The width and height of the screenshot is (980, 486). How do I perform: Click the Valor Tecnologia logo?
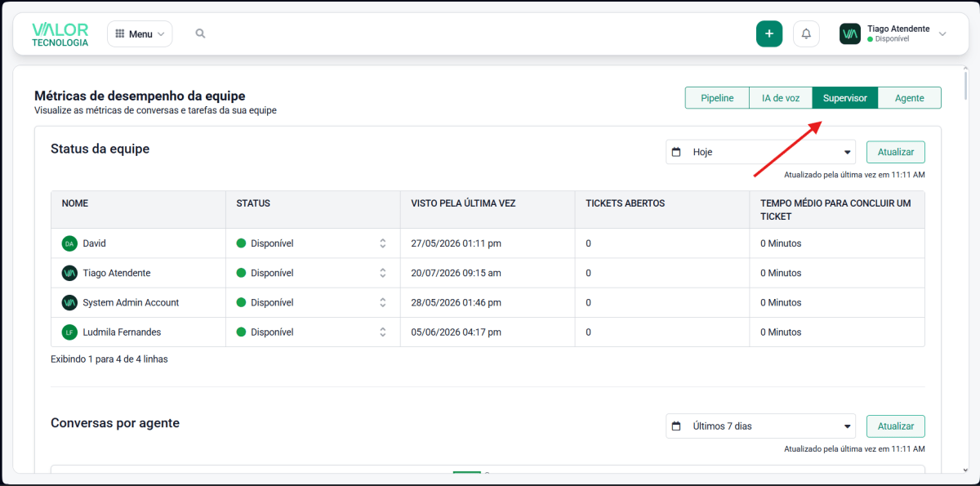(60, 34)
